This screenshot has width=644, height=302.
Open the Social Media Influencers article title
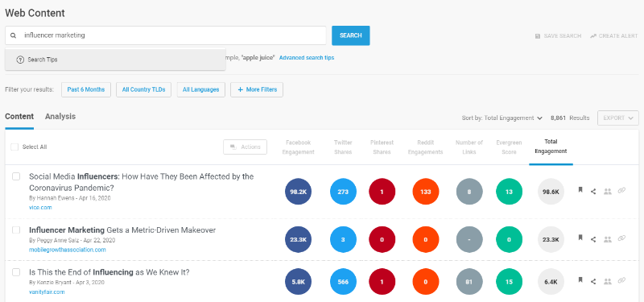(142, 182)
